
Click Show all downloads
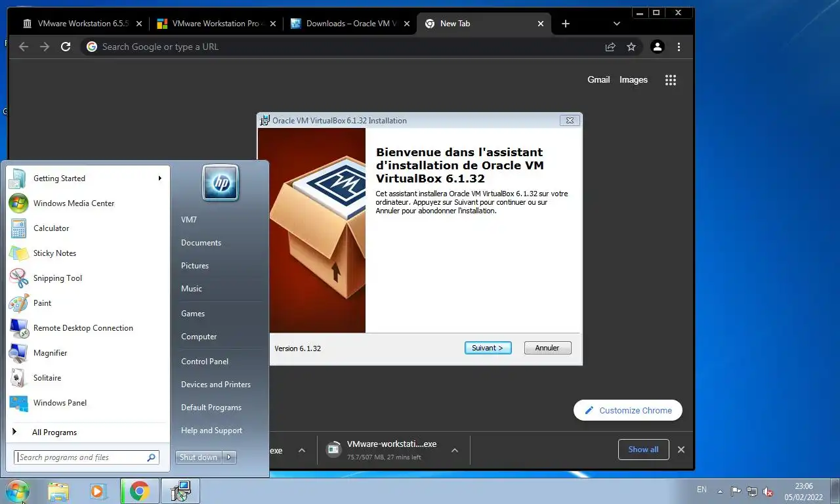point(643,450)
